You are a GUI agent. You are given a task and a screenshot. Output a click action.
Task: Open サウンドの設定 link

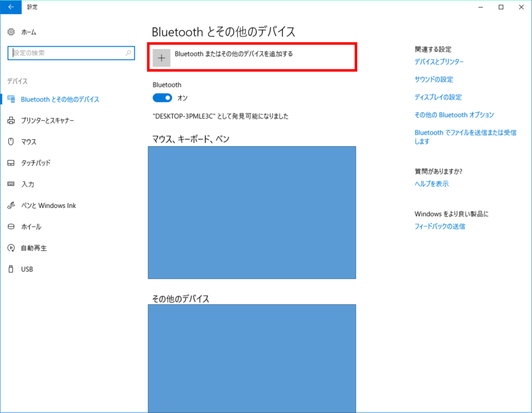(x=434, y=79)
